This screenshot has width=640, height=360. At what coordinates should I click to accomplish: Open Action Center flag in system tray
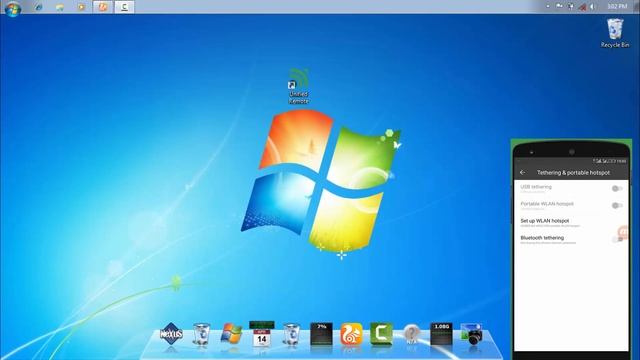coord(559,7)
